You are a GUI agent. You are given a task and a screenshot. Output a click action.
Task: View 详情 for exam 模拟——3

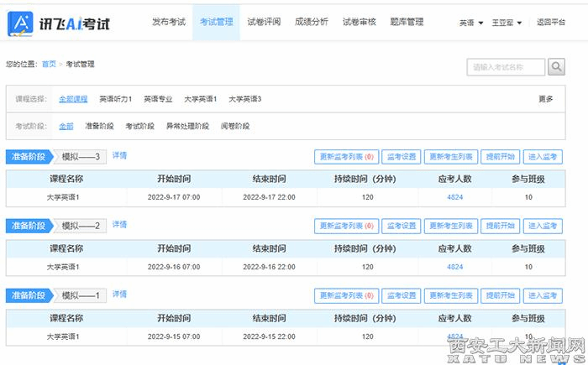pos(120,155)
